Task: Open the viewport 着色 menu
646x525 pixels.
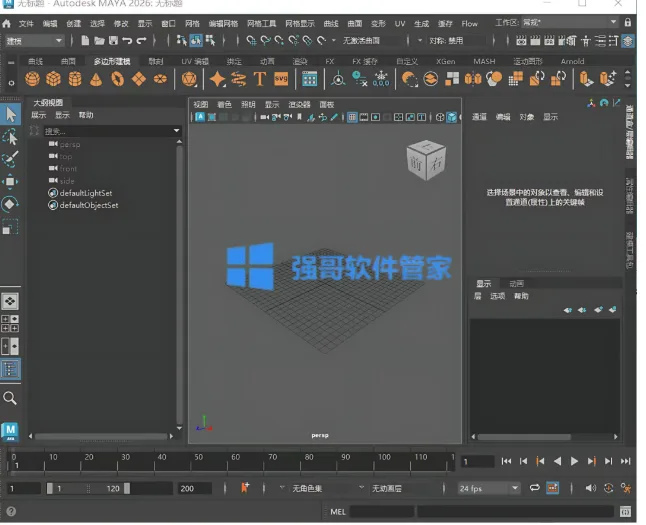Action: pos(224,105)
